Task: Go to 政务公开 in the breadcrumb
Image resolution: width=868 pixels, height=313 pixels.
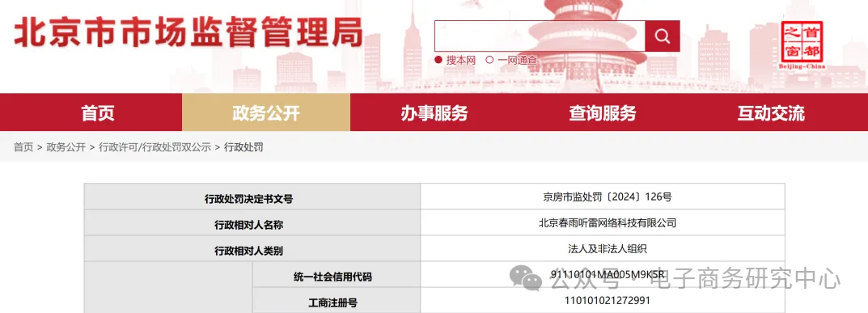Action: [x=66, y=147]
